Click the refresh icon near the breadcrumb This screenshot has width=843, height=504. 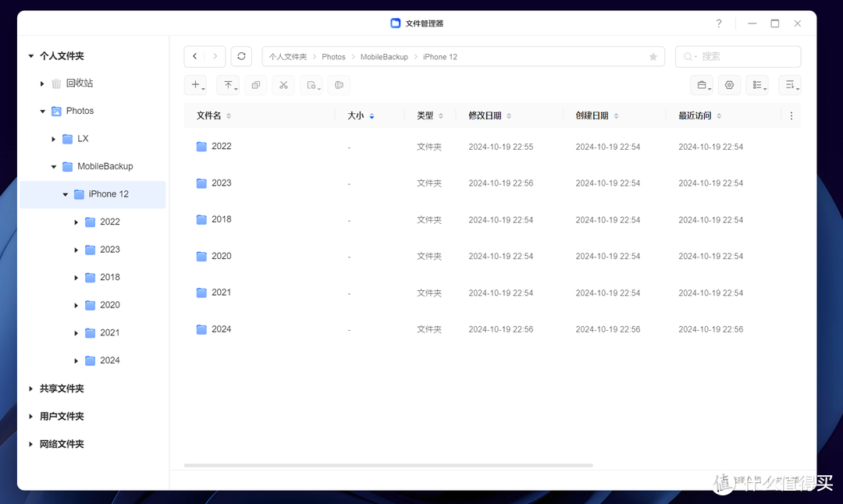tap(241, 55)
